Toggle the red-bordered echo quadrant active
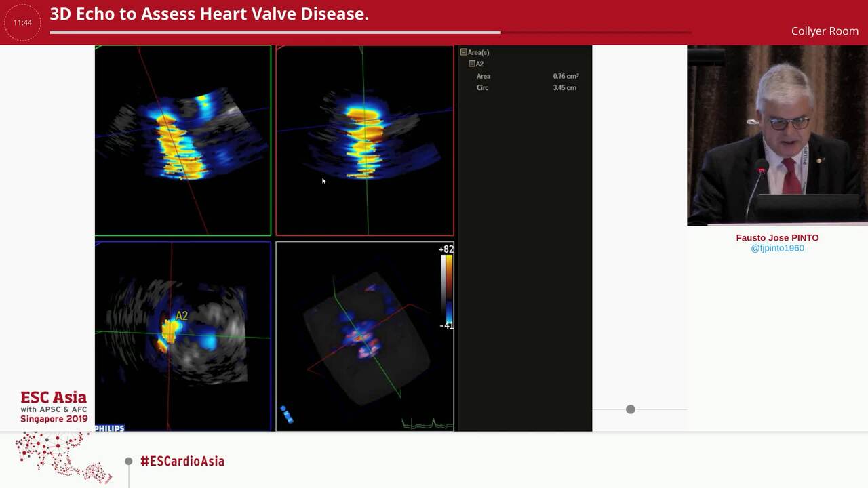Screen dimensions: 868x488 [364, 140]
